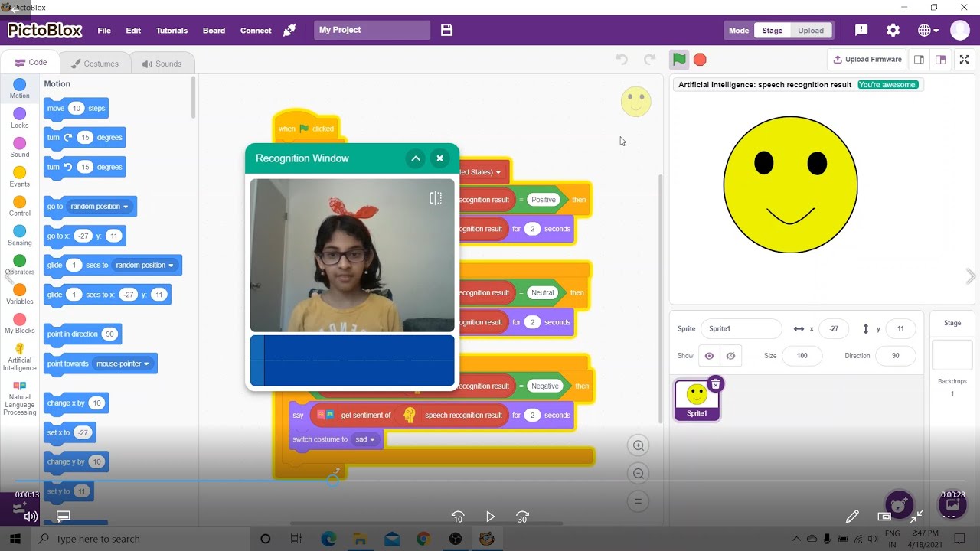This screenshot has height=551, width=980.
Task: Select the Looks block category
Action: 20,119
